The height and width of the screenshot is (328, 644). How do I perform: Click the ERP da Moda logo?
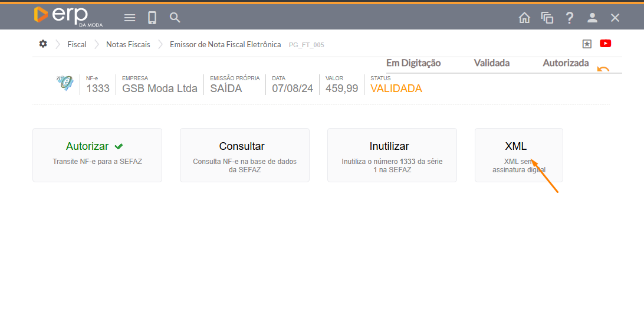68,16
